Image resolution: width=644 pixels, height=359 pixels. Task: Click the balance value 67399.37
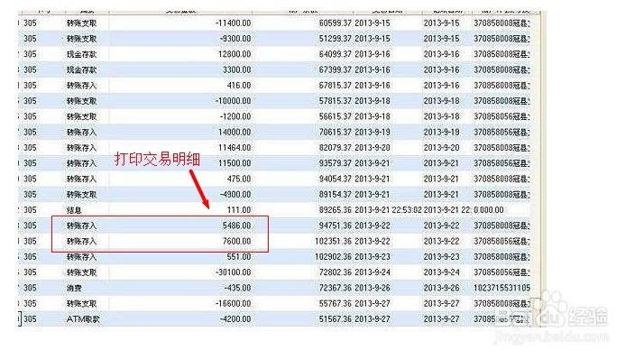click(x=336, y=69)
